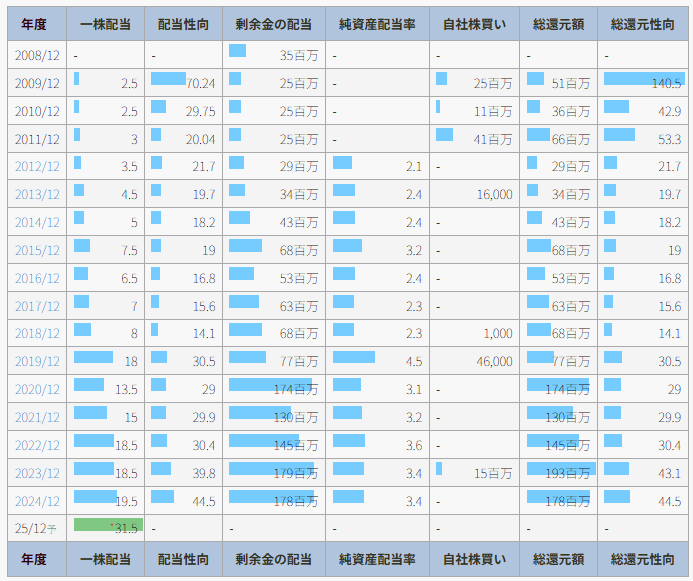Click the 2016/12 year link
Viewport: 693px width, 581px height.
coord(36,278)
